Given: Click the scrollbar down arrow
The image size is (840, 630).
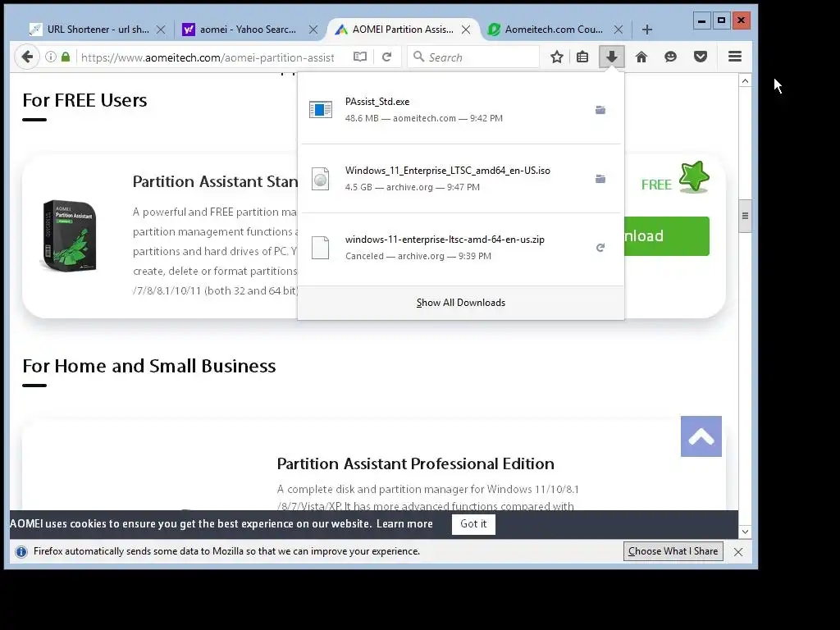Looking at the screenshot, I should (x=745, y=532).
